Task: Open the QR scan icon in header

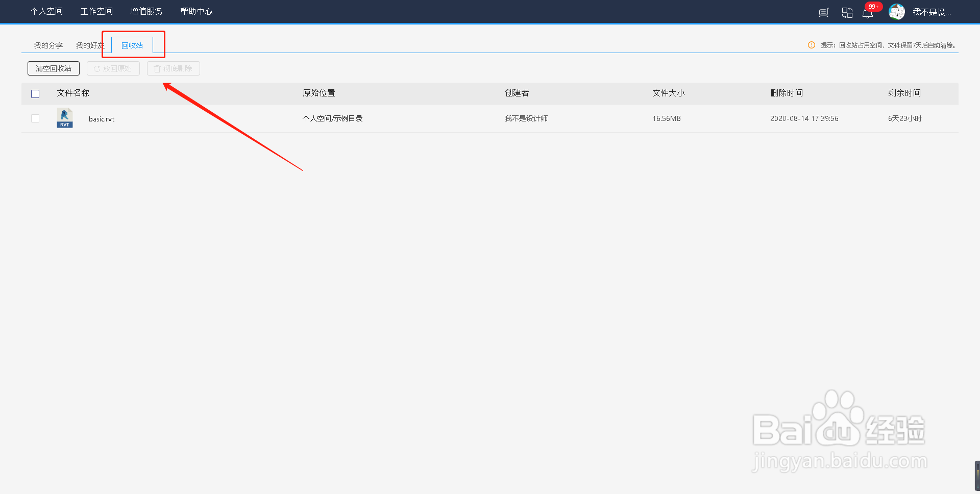Action: coord(847,13)
